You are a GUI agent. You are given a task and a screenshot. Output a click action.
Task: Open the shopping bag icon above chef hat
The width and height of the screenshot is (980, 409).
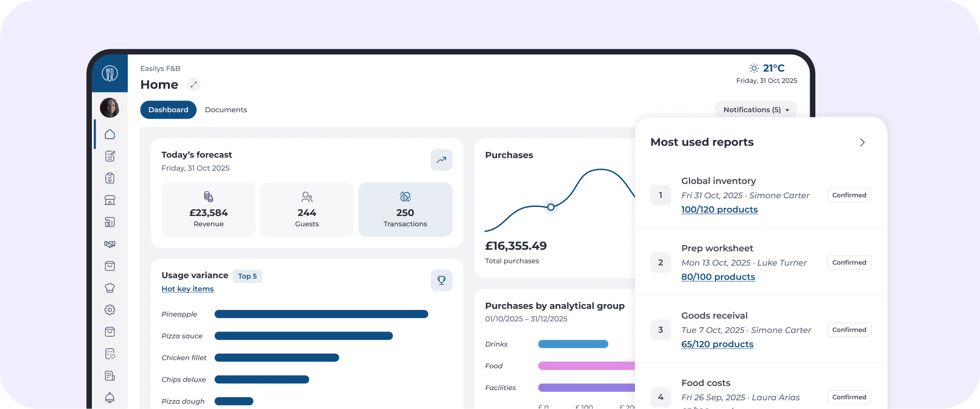point(110,266)
